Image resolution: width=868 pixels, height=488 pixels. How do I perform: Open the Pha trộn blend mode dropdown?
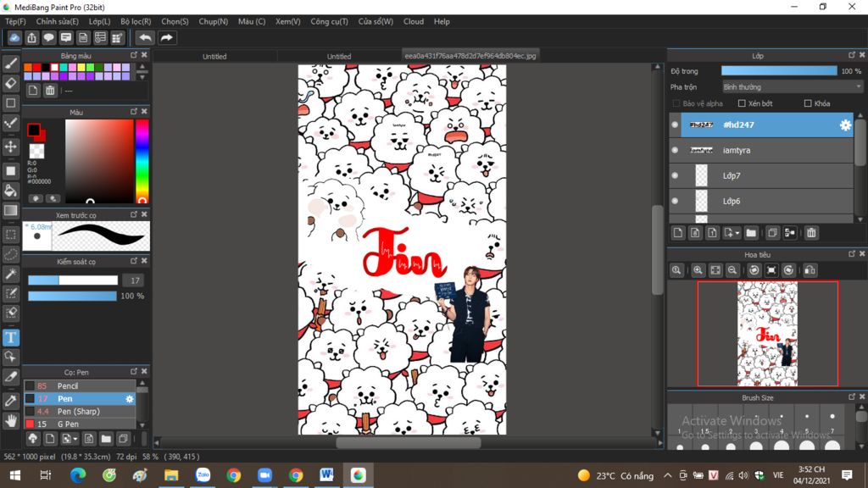click(x=793, y=87)
